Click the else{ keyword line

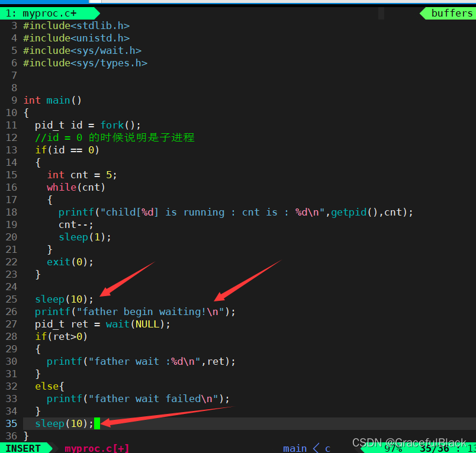tap(50, 387)
